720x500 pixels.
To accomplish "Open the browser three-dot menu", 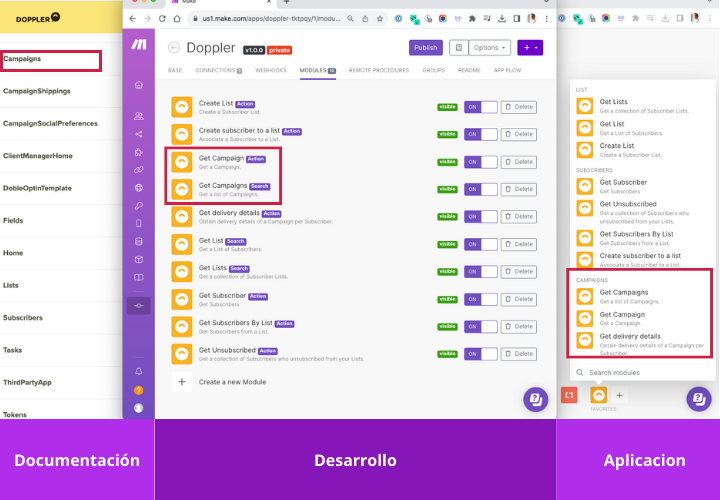I will point(546,19).
